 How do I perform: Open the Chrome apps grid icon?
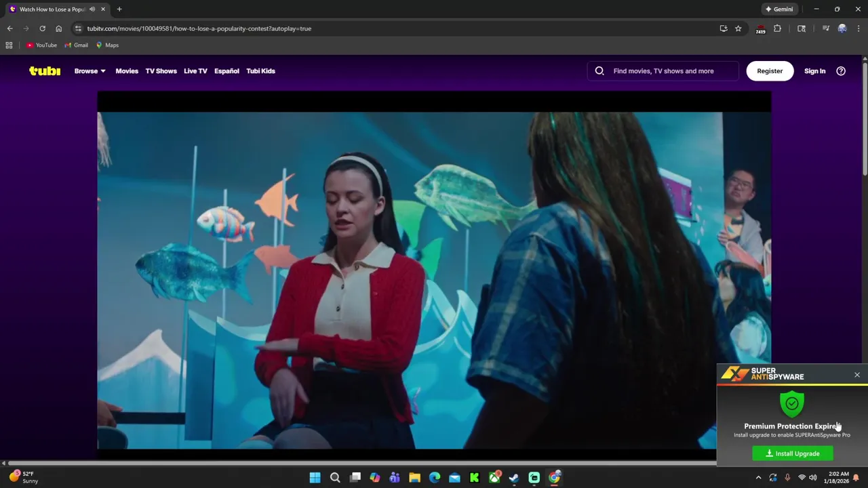(9, 45)
